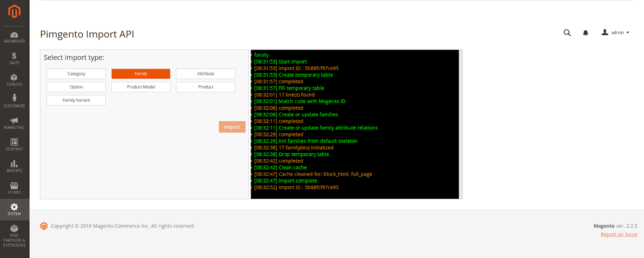Viewport: 644px width, 258px height.
Task: Click the 08:32:52 'Import ID' log line
Action: [296, 188]
